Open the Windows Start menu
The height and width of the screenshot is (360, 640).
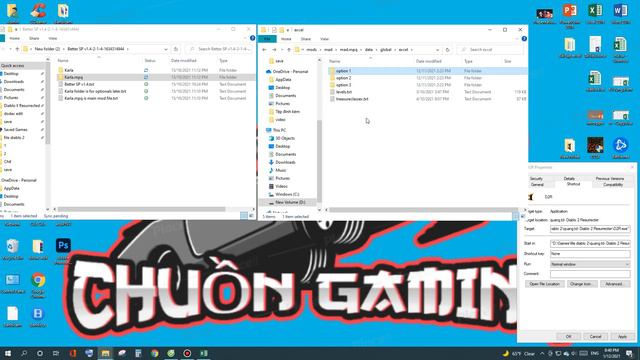pyautogui.click(x=8, y=353)
